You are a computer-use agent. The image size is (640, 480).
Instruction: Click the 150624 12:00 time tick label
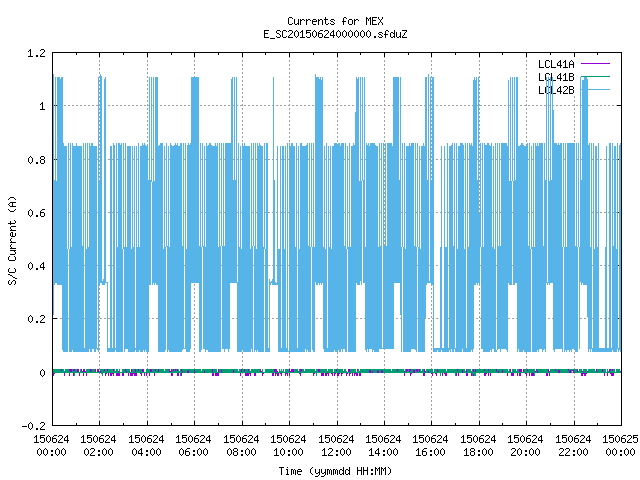336,446
